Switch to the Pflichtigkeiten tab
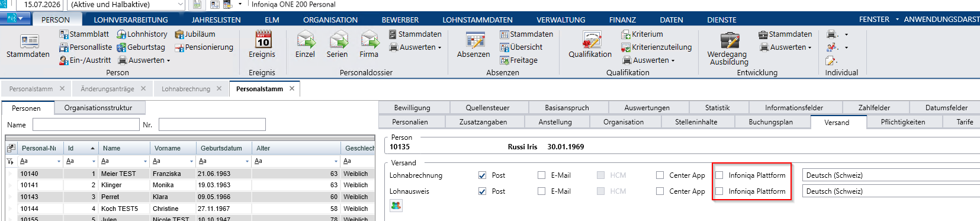The height and width of the screenshot is (221, 980). tap(902, 122)
